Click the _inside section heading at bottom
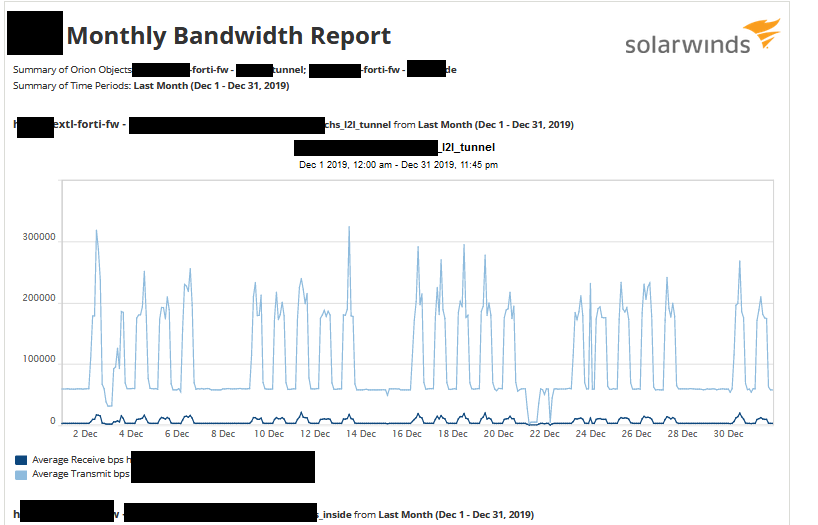818x525 pixels. 273,515
